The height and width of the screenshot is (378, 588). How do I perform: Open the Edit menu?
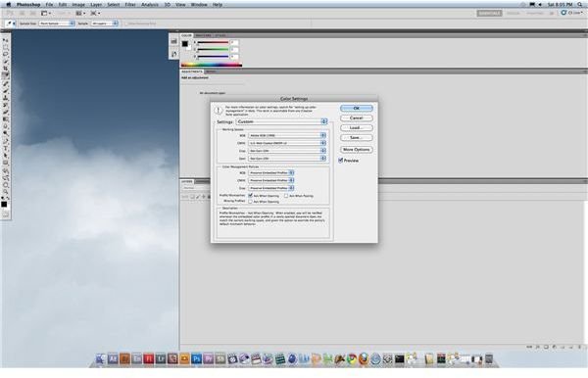(x=63, y=5)
